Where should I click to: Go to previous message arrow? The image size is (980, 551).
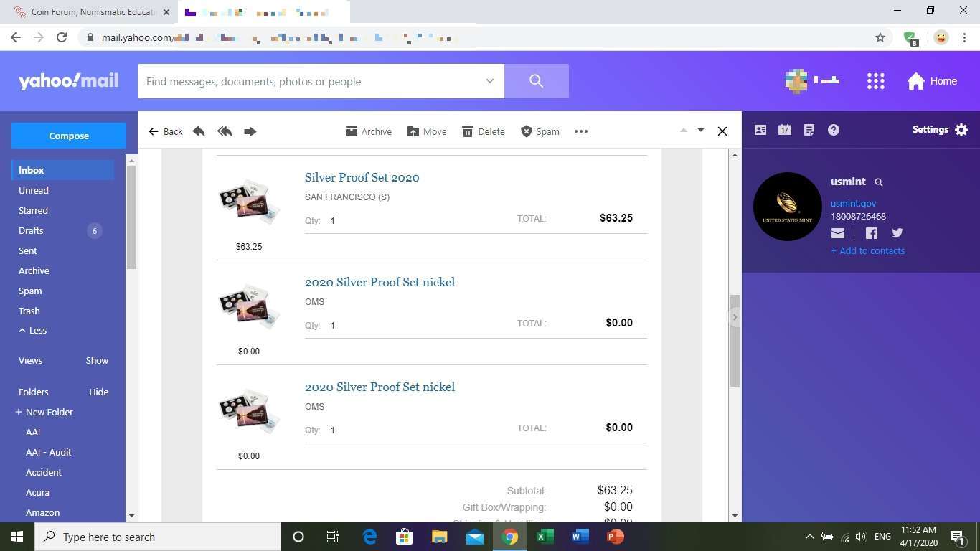click(x=683, y=130)
